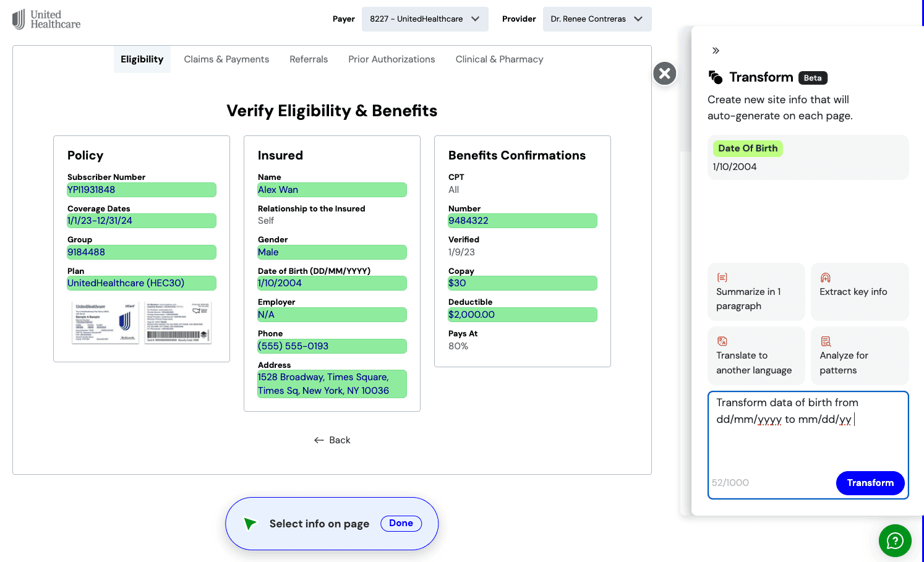The image size is (924, 562).
Task: Select date of birth field 1/10/2004
Action: [332, 283]
